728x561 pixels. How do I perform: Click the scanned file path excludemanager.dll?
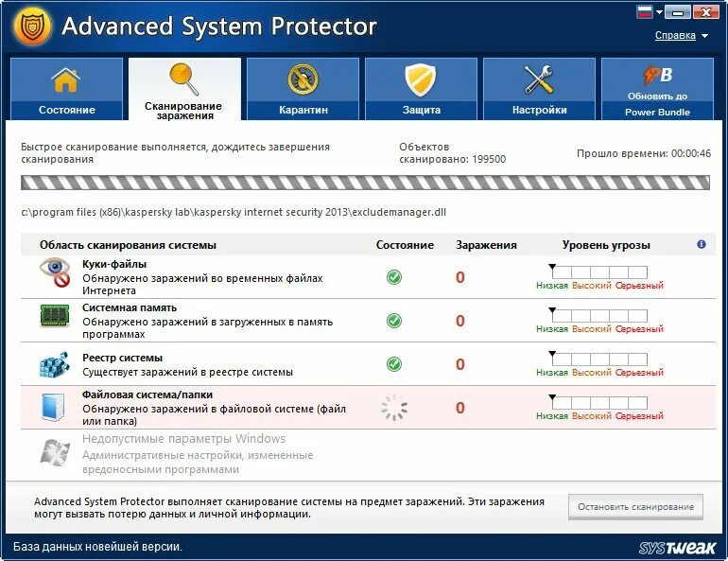pos(234,212)
